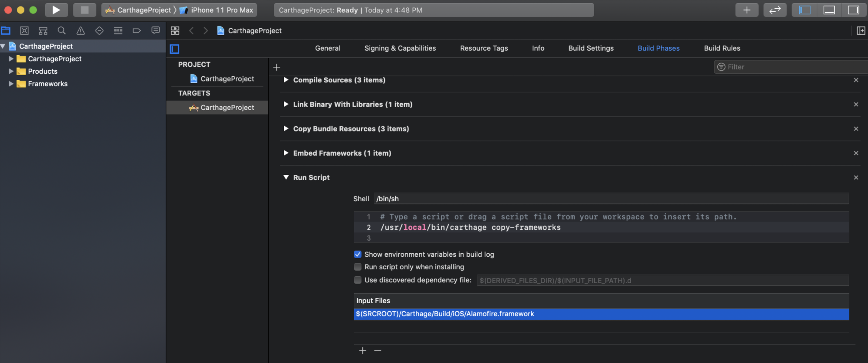Screen dimensions: 868x363
Task: Stop the running build
Action: coord(85,10)
